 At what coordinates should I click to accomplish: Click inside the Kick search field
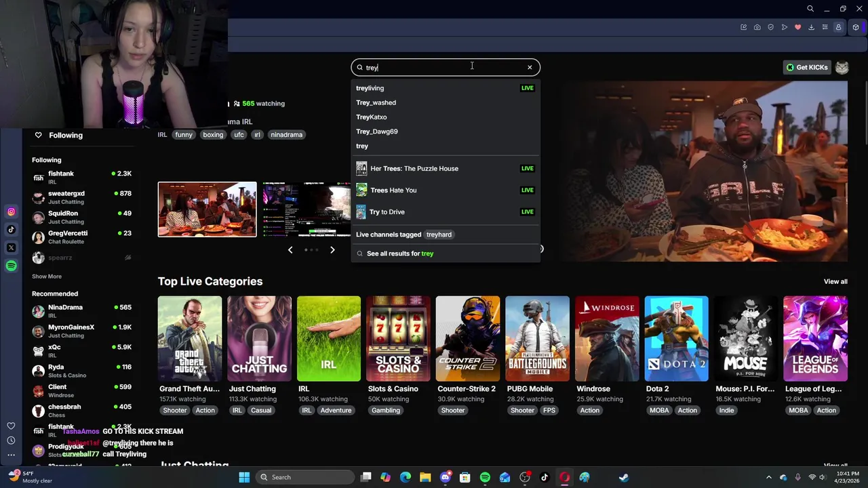coord(444,67)
